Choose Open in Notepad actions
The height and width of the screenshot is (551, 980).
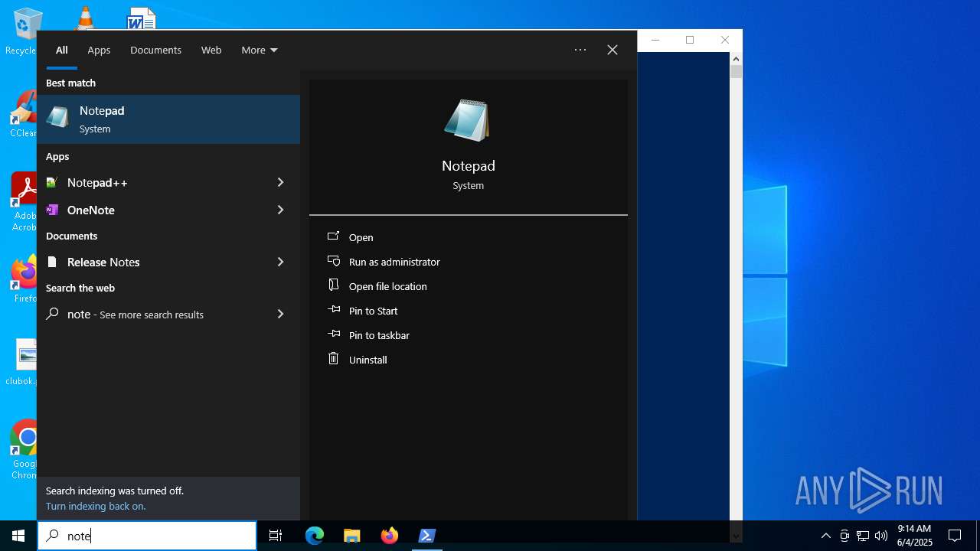coord(361,237)
